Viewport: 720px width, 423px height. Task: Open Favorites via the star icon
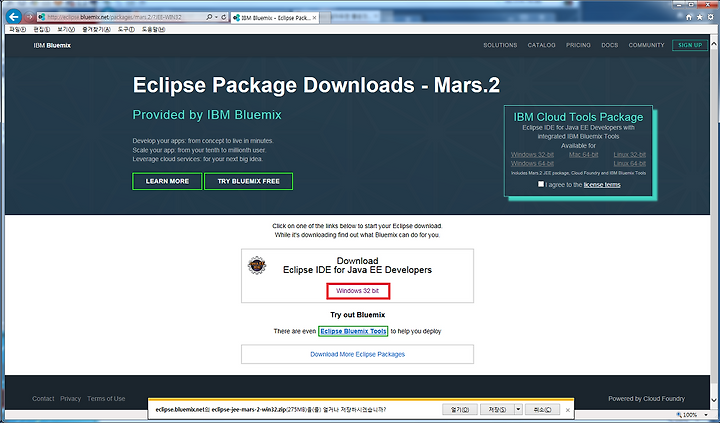coord(699,17)
